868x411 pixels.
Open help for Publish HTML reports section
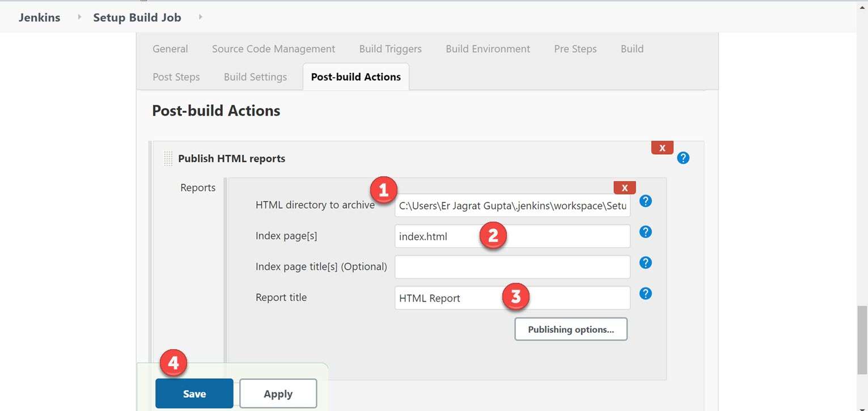(x=683, y=158)
